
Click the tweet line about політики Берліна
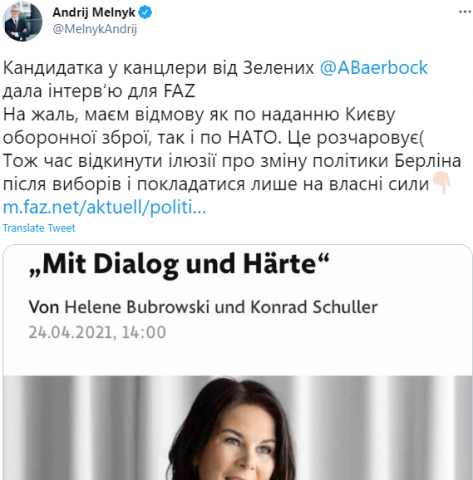[x=232, y=161]
